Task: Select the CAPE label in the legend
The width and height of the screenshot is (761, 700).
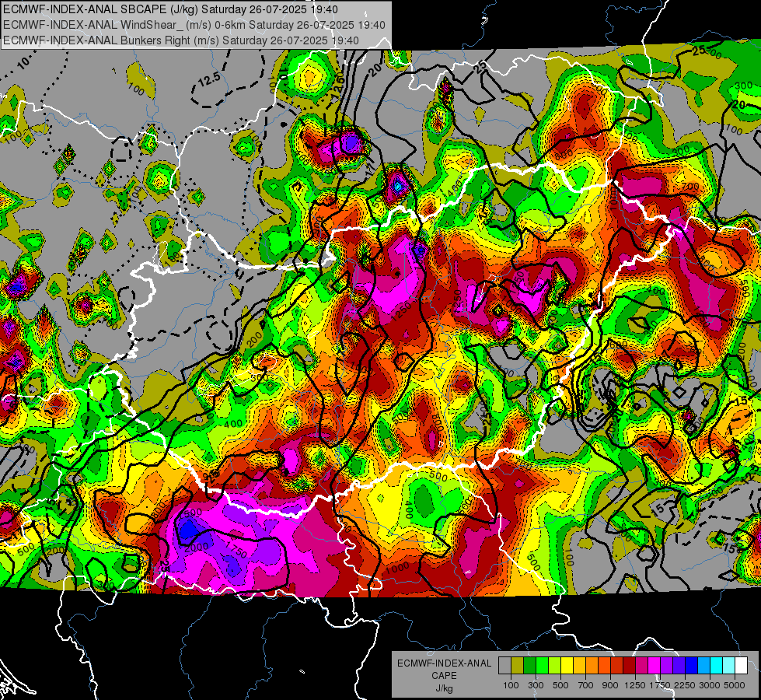Action: click(x=444, y=676)
